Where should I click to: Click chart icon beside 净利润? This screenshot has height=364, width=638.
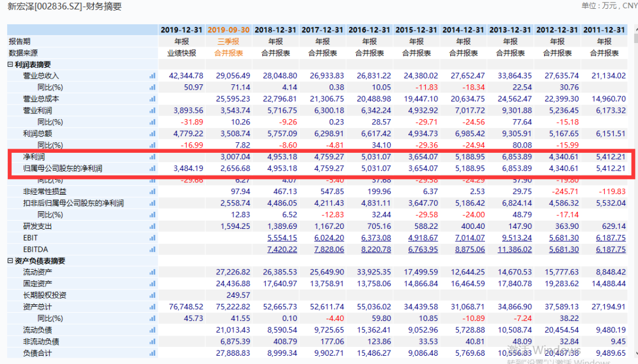152,157
